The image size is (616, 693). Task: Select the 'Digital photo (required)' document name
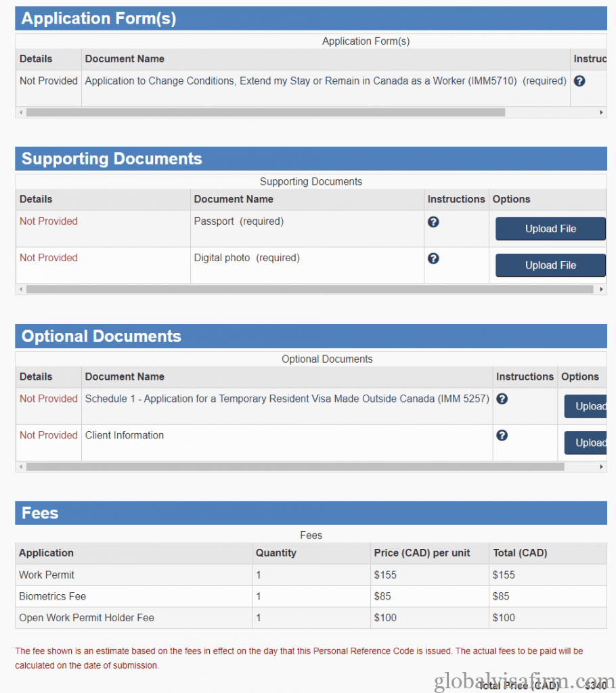point(247,258)
